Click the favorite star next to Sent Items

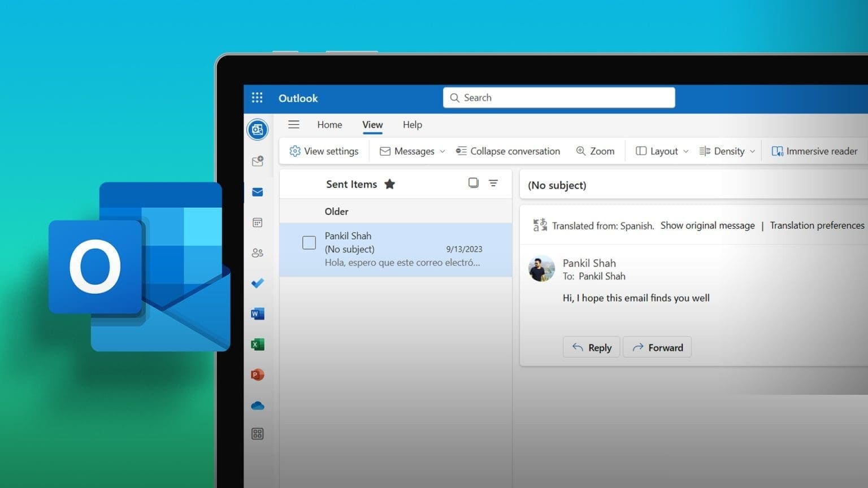[389, 184]
